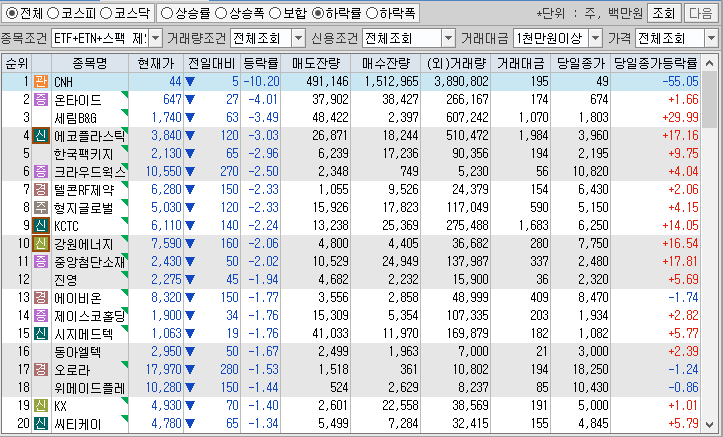Click the green corner marker on 온타이드
723x437 pixels.
(x=125, y=94)
